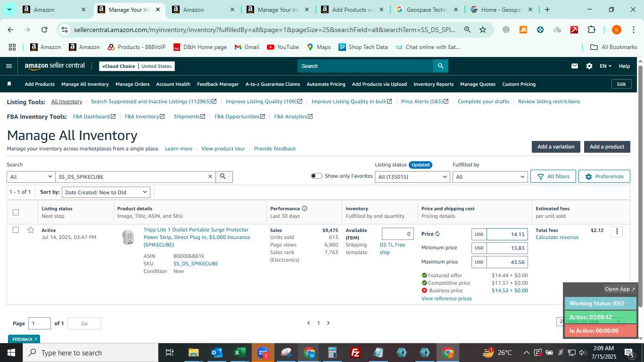
Task: Open the Fulfilled by dropdown
Action: click(x=490, y=177)
